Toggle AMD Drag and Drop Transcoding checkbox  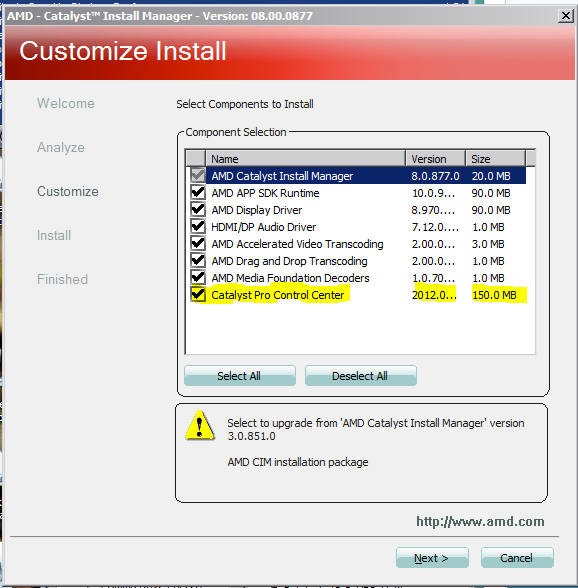198,261
